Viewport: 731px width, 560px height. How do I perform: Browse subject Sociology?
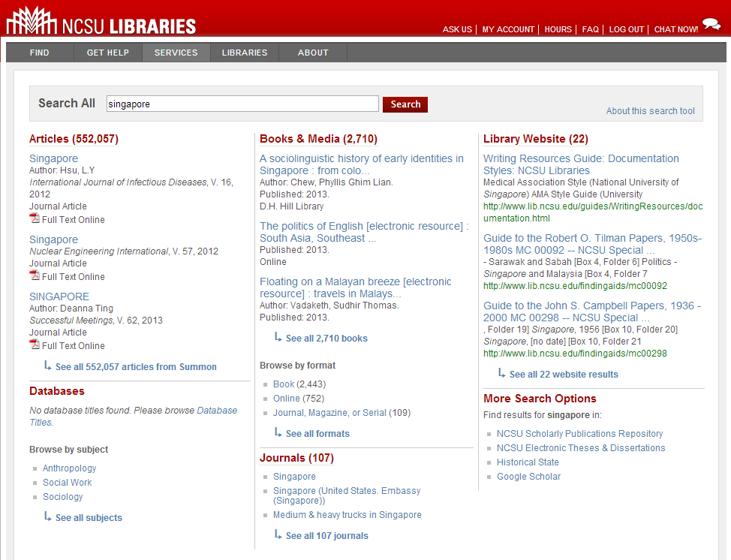point(62,497)
